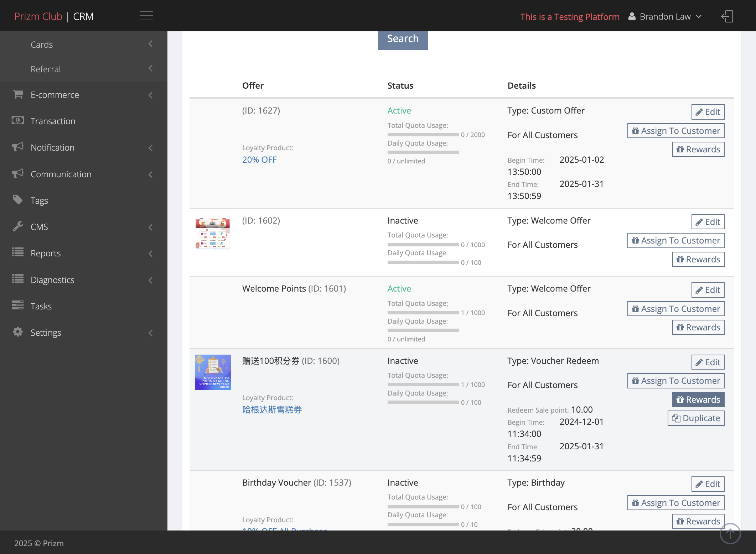
Task: Assign Birthday Voucher to customer
Action: (x=676, y=503)
